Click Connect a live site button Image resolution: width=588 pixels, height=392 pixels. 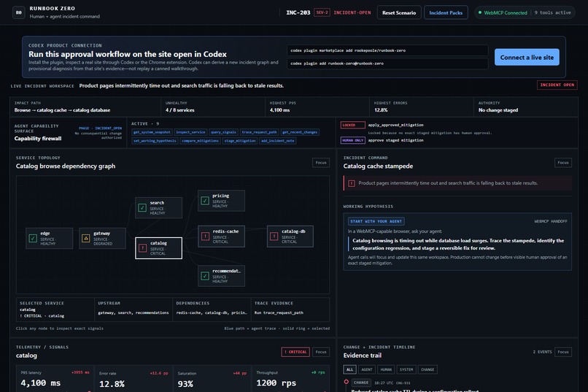coord(527,57)
